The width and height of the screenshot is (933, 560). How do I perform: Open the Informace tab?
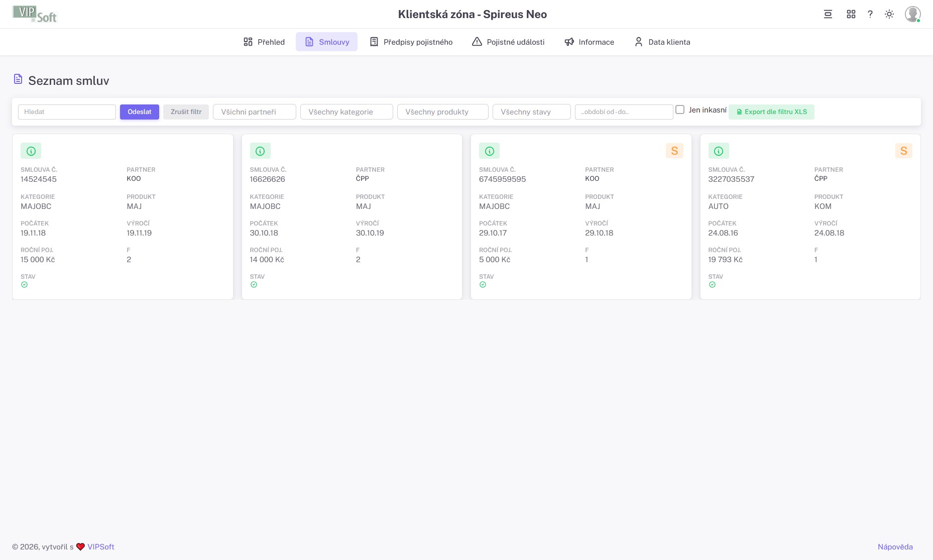click(589, 42)
